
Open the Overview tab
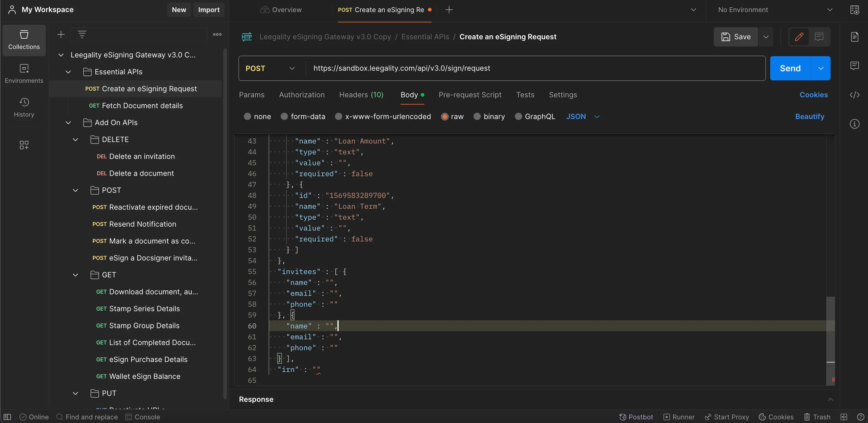click(281, 10)
